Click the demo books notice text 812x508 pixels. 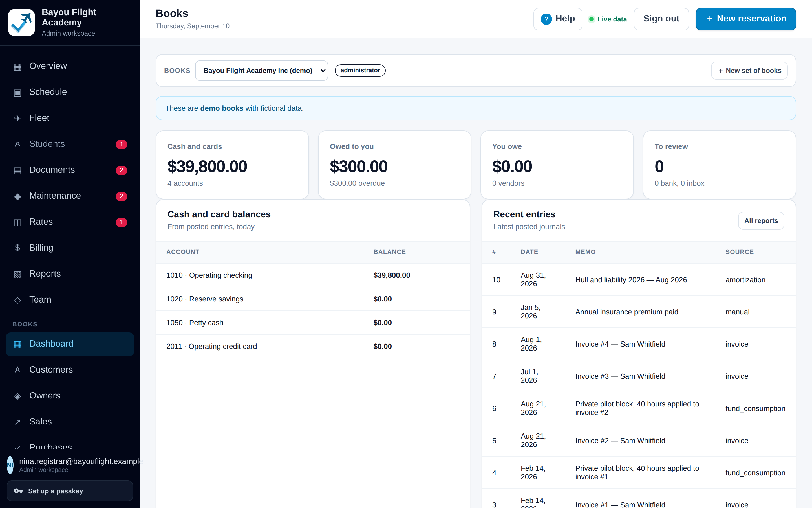click(234, 108)
